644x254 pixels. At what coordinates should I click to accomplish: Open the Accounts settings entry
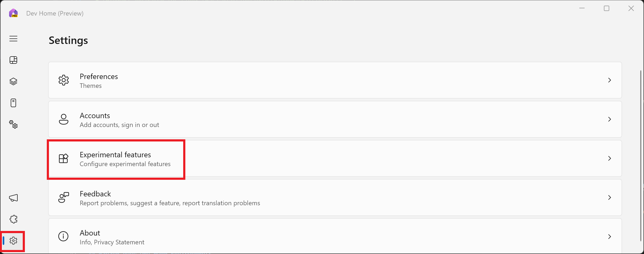335,119
